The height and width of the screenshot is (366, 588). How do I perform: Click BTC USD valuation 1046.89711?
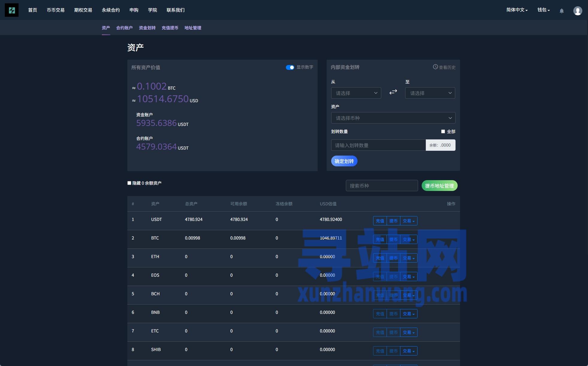pyautogui.click(x=331, y=238)
